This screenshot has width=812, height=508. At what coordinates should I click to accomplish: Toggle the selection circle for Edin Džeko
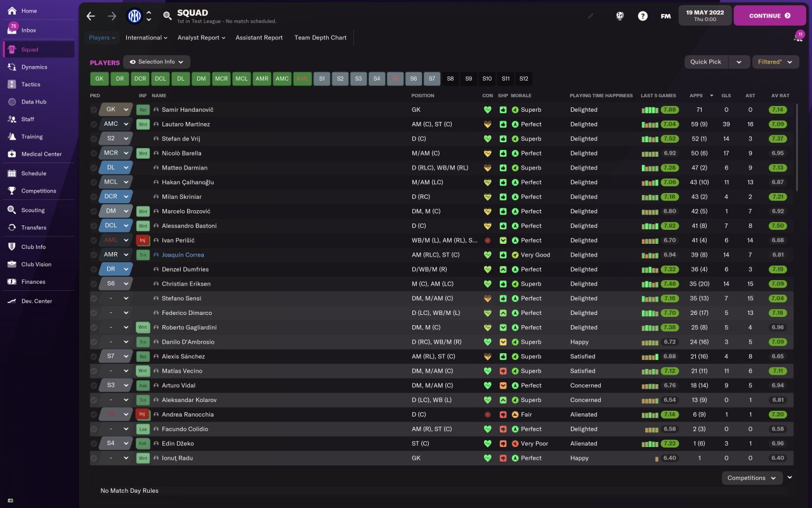click(94, 444)
